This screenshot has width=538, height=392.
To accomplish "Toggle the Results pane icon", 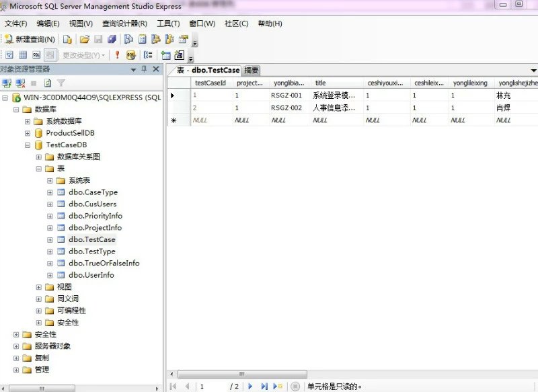I will (50, 55).
